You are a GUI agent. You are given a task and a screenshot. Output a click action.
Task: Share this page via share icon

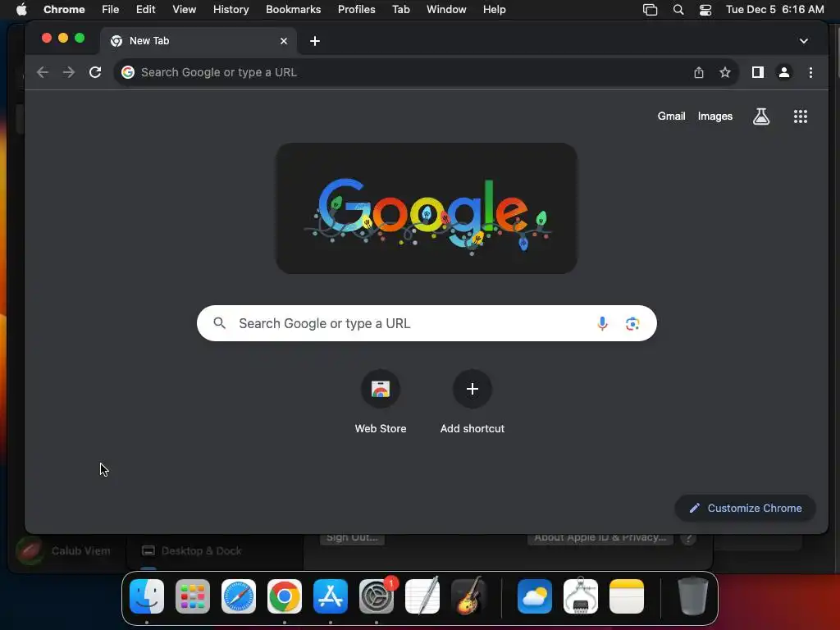699,72
